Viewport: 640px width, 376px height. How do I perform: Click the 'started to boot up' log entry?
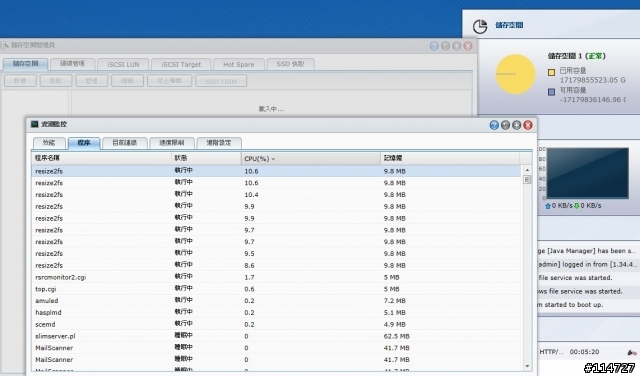571,305
